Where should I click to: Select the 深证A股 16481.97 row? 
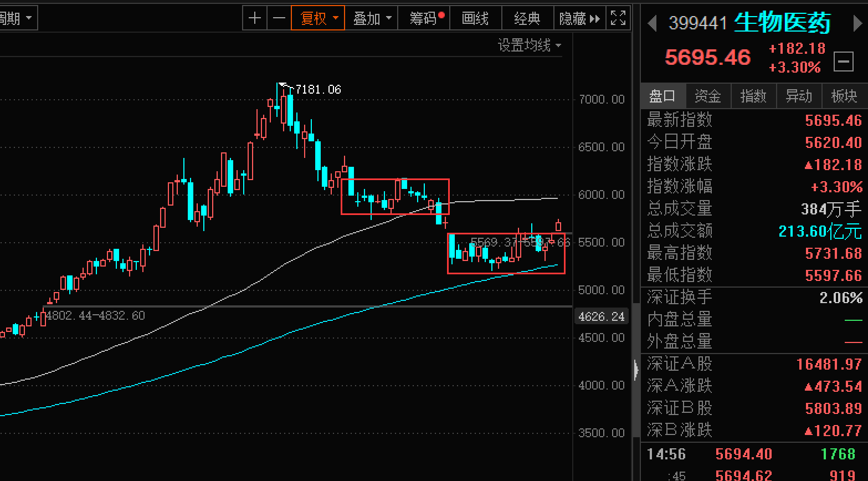(x=754, y=364)
